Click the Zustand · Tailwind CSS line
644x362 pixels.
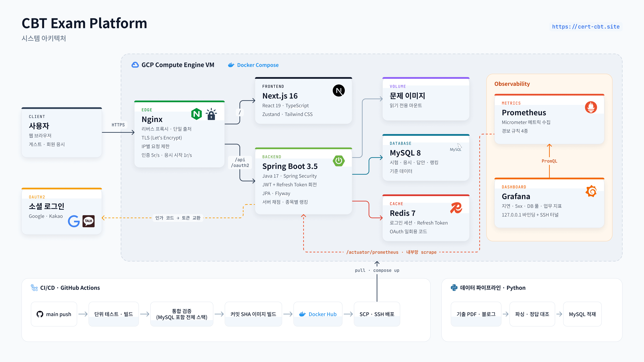287,114
